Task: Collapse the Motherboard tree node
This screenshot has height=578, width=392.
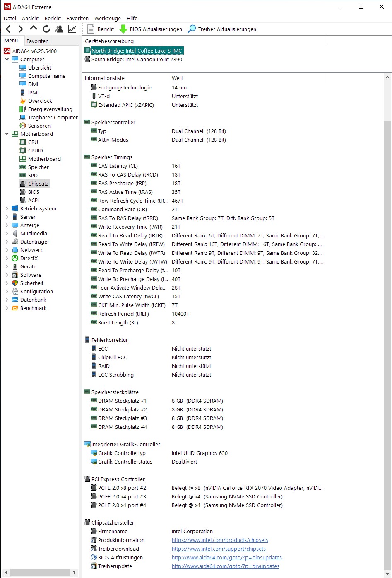Action: pyautogui.click(x=7, y=134)
